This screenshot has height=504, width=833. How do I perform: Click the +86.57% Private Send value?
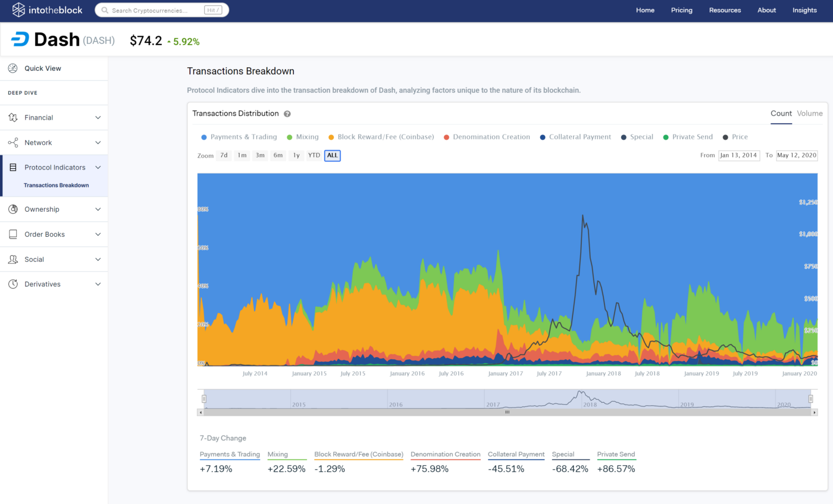[x=616, y=469]
